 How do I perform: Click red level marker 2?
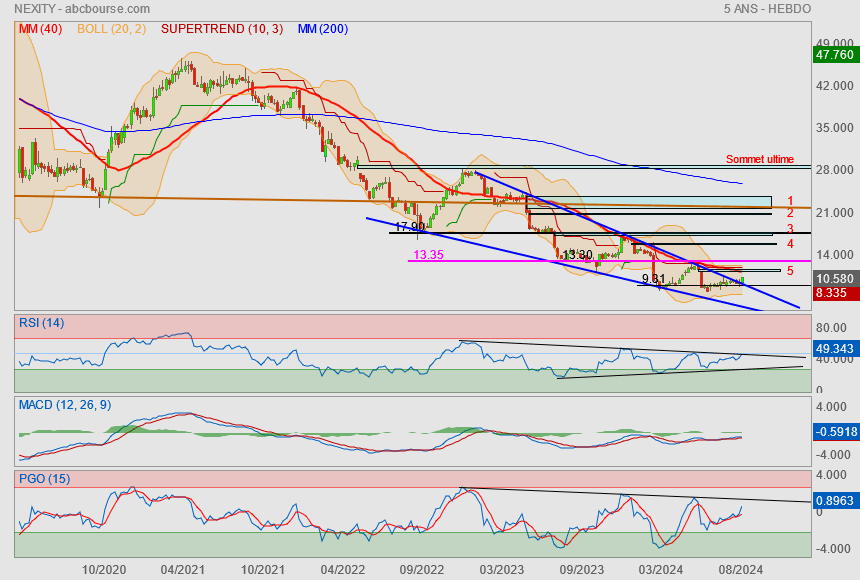pos(790,213)
